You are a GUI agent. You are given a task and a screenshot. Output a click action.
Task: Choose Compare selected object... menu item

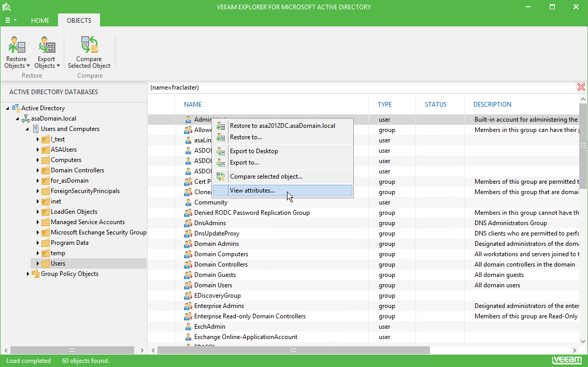click(x=283, y=177)
